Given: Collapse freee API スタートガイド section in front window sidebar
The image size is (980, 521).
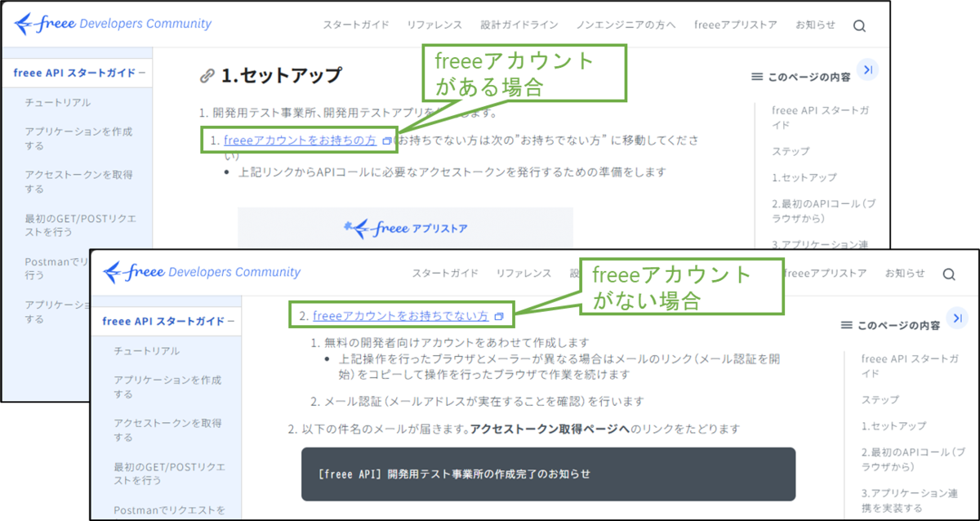Looking at the screenshot, I should (231, 321).
